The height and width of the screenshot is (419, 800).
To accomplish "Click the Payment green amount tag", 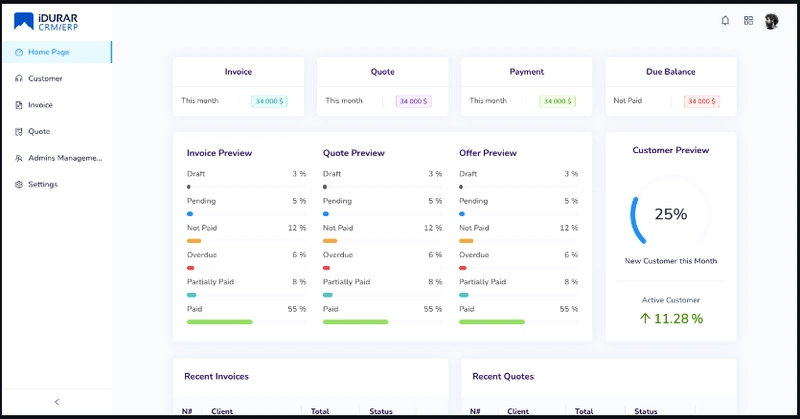I will pyautogui.click(x=557, y=101).
